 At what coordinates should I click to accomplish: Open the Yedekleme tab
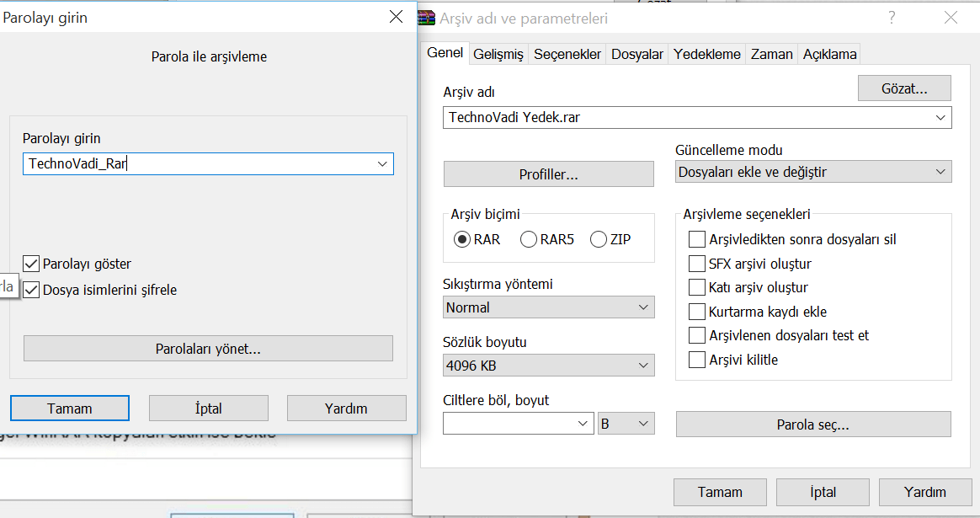[706, 54]
